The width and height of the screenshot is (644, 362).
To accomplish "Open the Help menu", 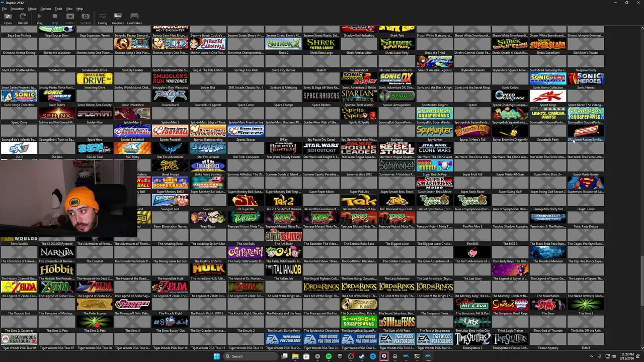I will (79, 9).
